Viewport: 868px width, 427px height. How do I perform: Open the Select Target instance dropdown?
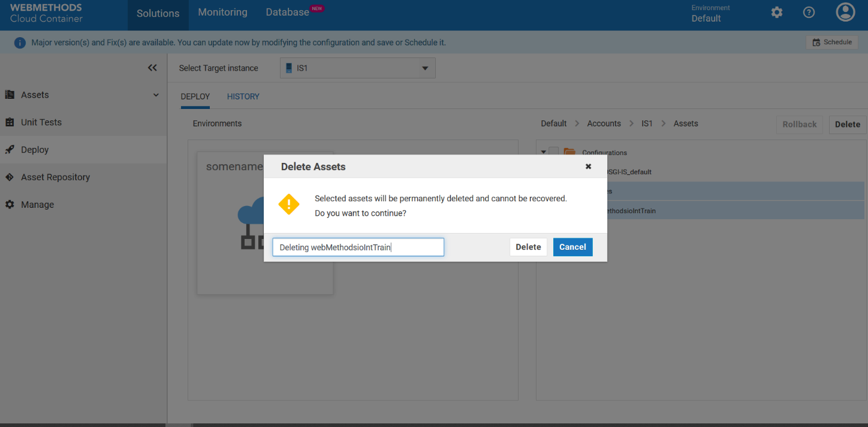(x=358, y=68)
